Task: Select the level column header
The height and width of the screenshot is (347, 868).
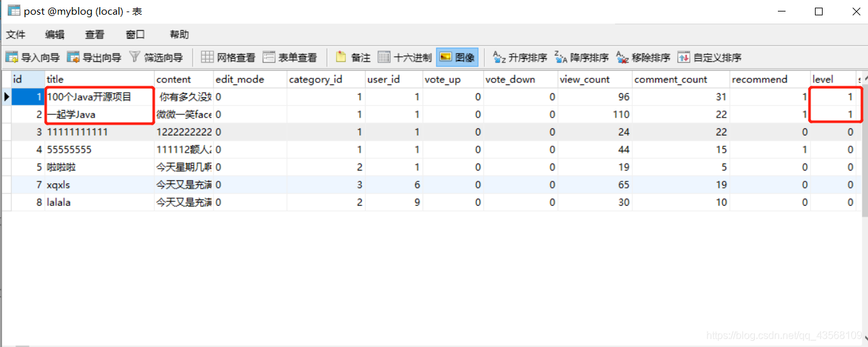Action: (833, 79)
